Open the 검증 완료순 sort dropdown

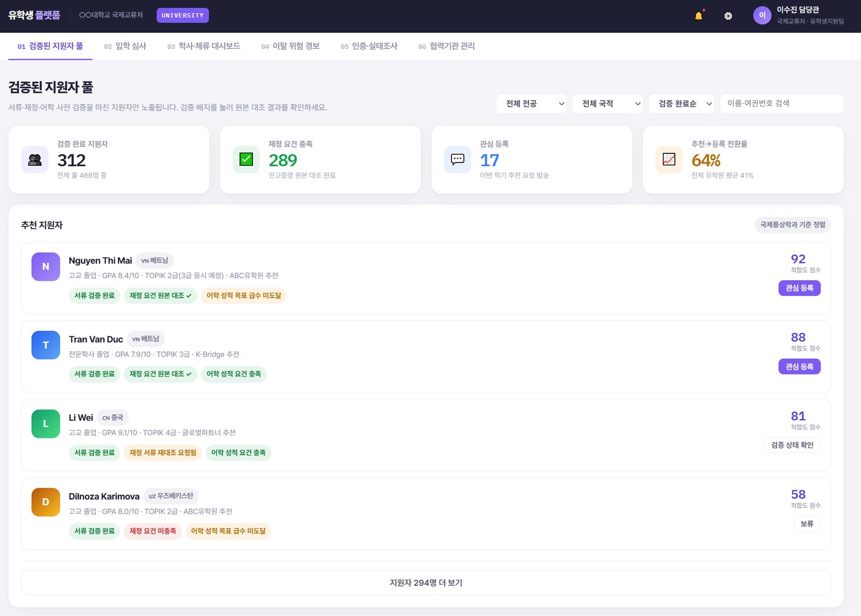click(x=682, y=104)
